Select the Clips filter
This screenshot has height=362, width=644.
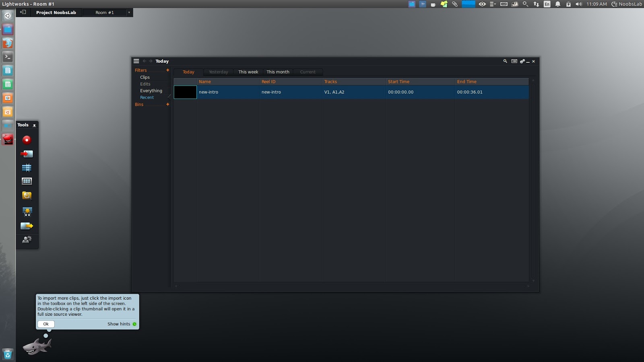pos(145,77)
